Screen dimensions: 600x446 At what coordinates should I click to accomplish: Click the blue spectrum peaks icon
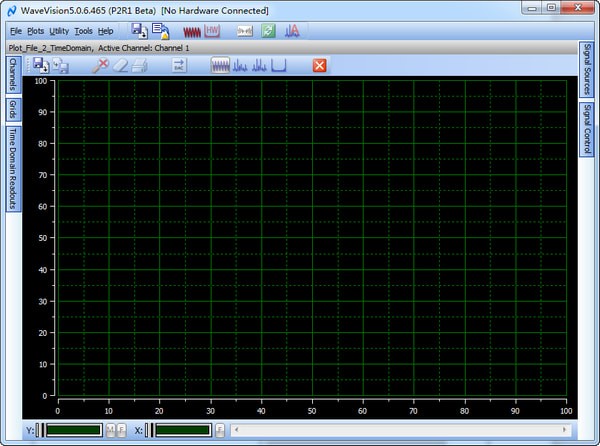click(x=293, y=31)
